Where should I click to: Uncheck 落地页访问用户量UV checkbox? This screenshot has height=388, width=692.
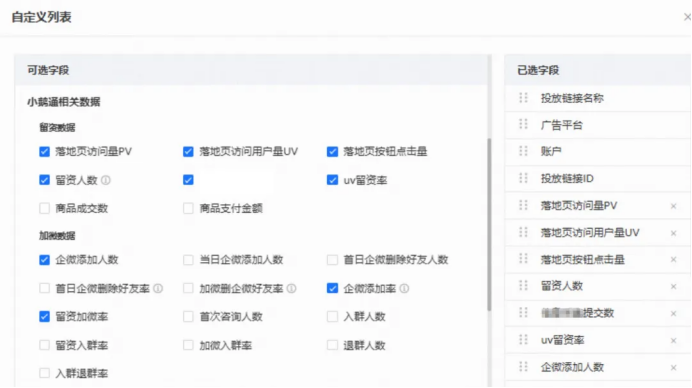click(188, 151)
